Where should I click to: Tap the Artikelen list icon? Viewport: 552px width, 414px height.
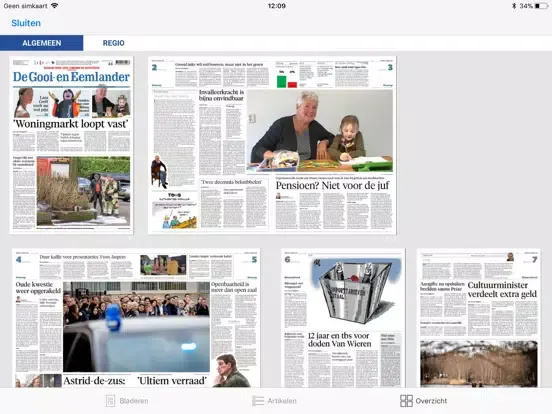pos(258,401)
